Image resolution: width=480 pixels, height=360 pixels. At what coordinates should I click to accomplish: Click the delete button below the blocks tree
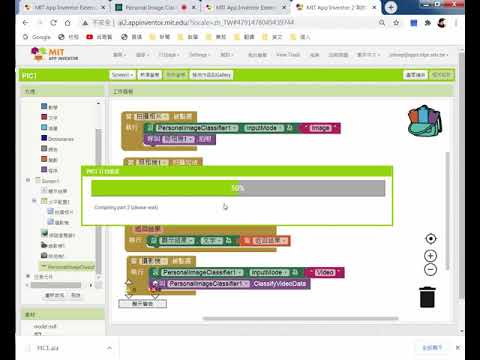76,295
